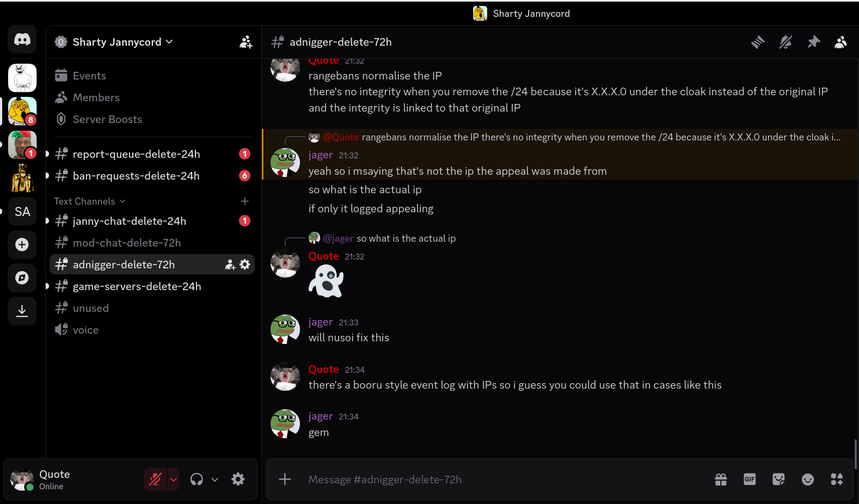Toggle the microphone mute button
Viewport: 859px width, 504px height.
(x=156, y=480)
